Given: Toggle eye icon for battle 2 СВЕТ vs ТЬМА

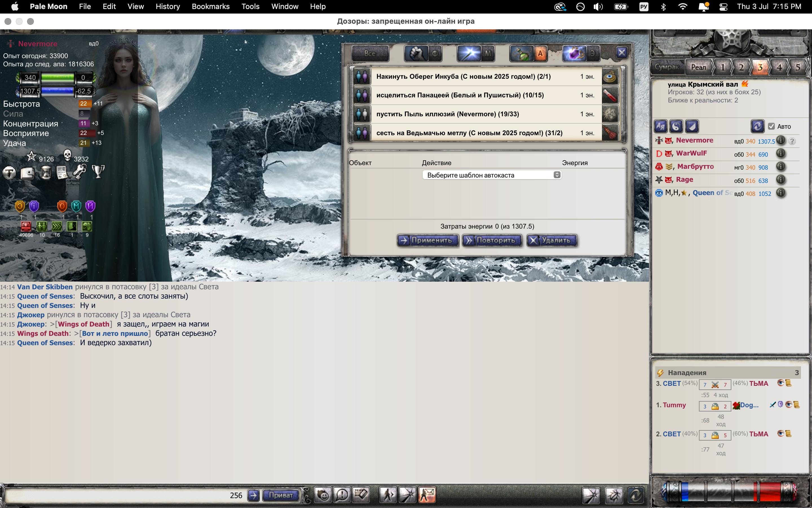Looking at the screenshot, I should (x=780, y=433).
